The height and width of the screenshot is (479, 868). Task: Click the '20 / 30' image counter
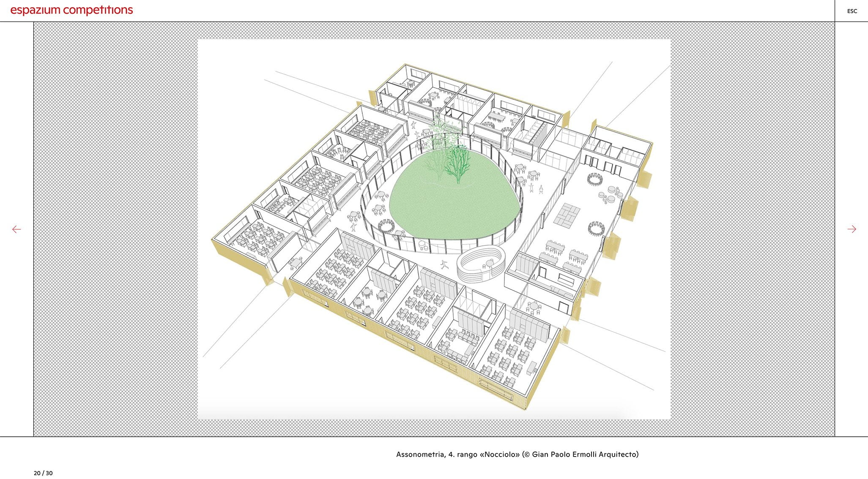click(43, 473)
